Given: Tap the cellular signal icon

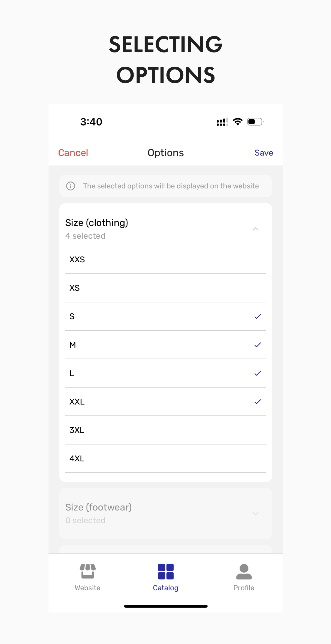Looking at the screenshot, I should (222, 122).
